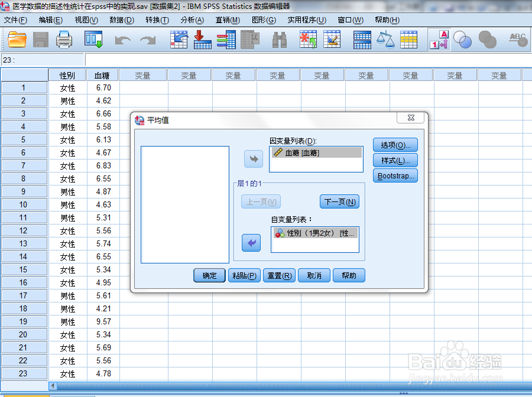The height and width of the screenshot is (397, 532).
Task: Click the Bootstrap... button
Action: pyautogui.click(x=395, y=175)
